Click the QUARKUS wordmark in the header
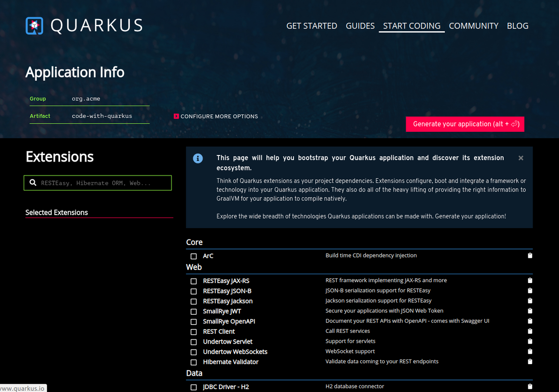 tap(96, 26)
